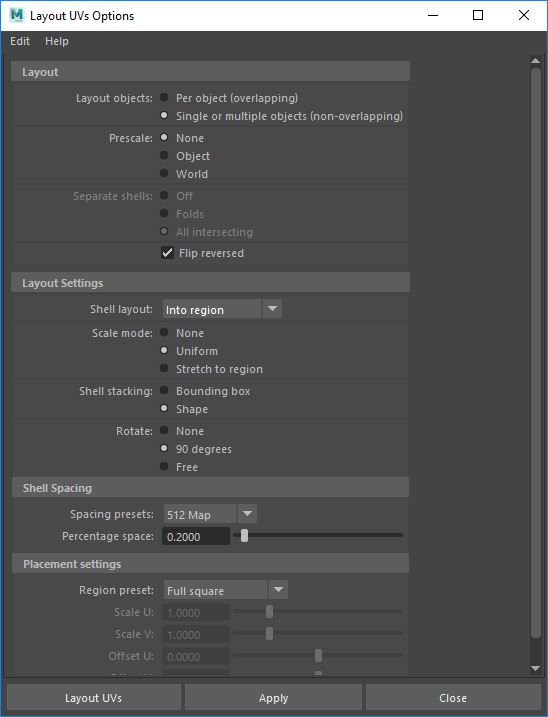Click the All intersecting option

coord(164,231)
